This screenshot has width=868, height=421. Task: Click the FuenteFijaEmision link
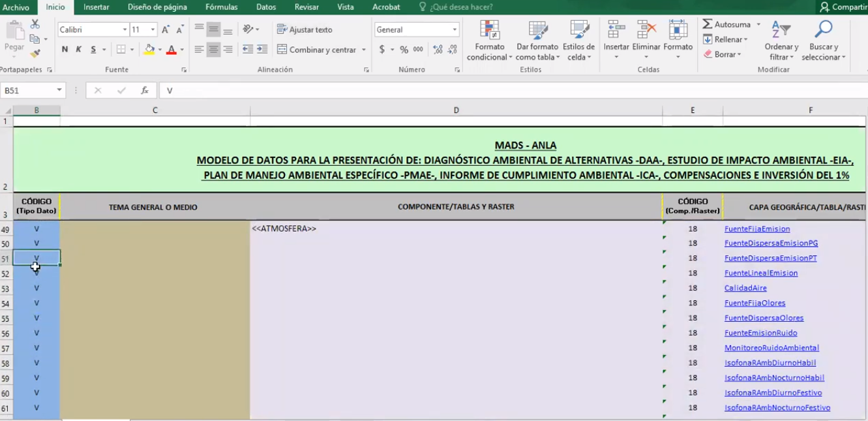(x=756, y=228)
